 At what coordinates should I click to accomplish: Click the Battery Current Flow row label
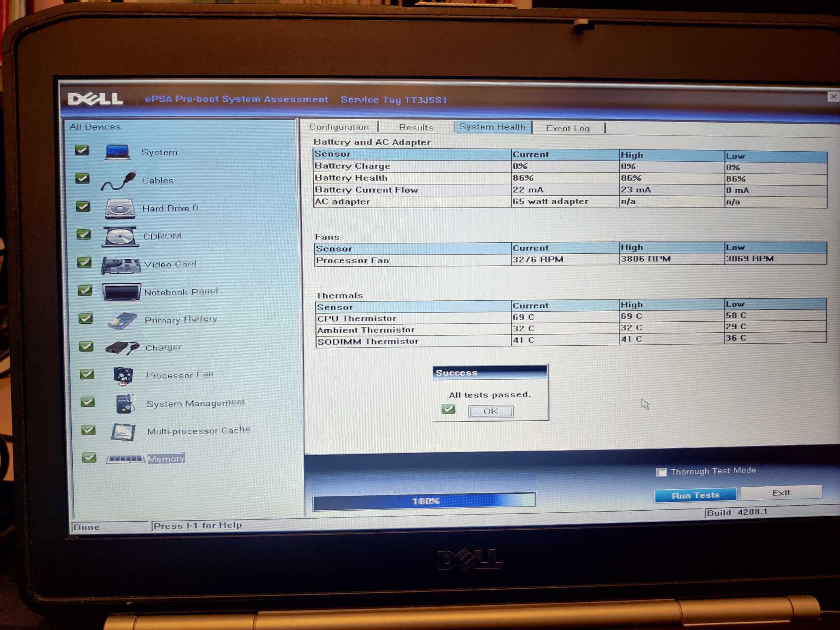pyautogui.click(x=366, y=189)
